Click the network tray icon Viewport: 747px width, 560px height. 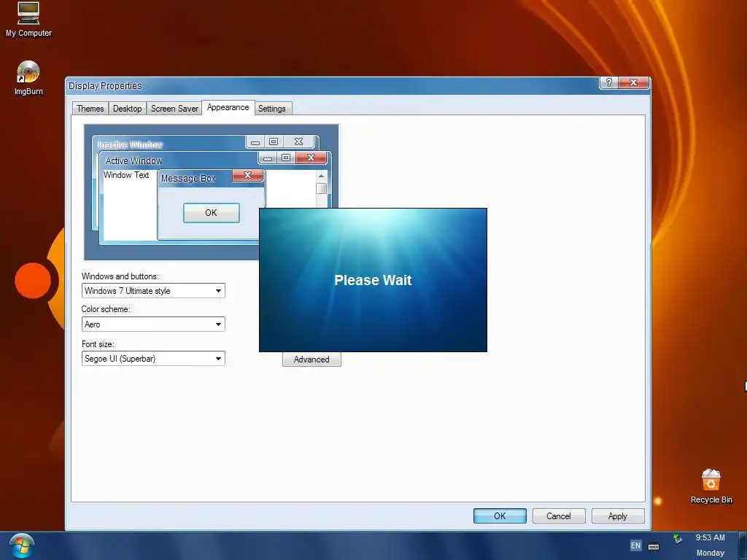678,539
